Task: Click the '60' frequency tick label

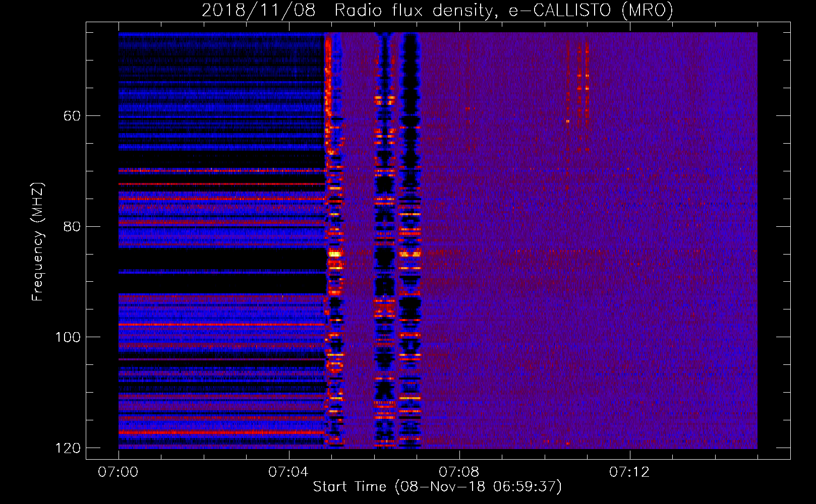Action: click(72, 116)
